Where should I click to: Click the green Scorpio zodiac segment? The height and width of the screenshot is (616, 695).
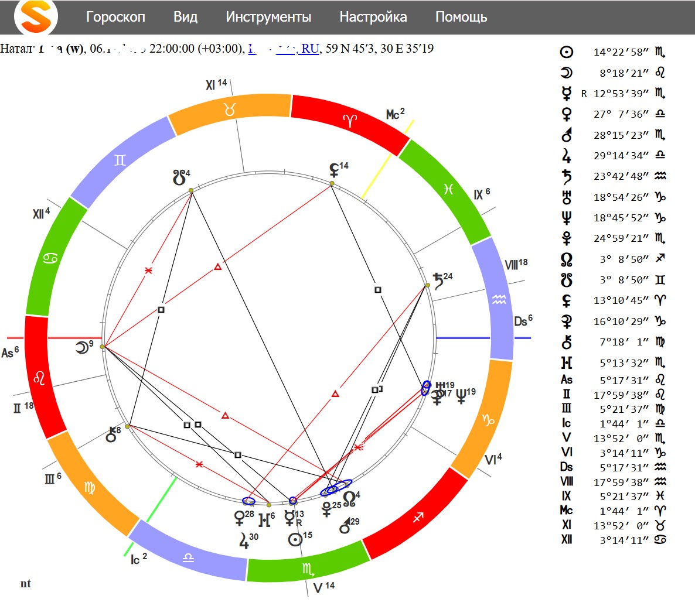pyautogui.click(x=308, y=568)
